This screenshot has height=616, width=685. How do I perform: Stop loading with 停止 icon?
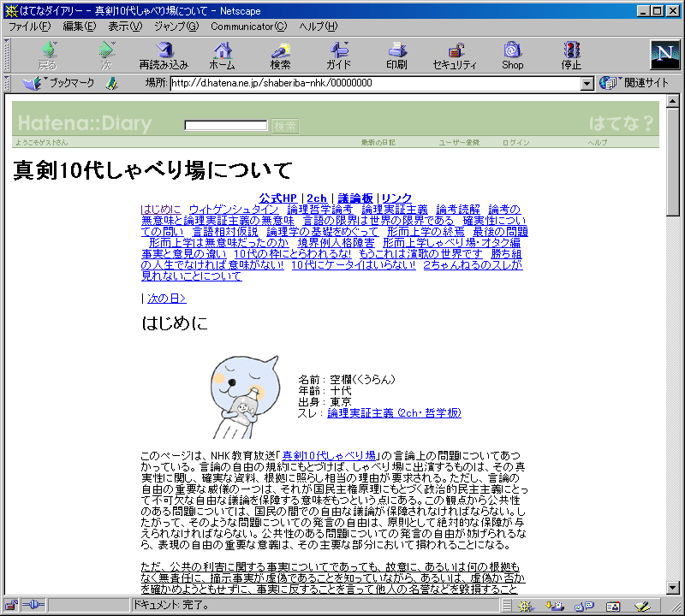tap(571, 56)
